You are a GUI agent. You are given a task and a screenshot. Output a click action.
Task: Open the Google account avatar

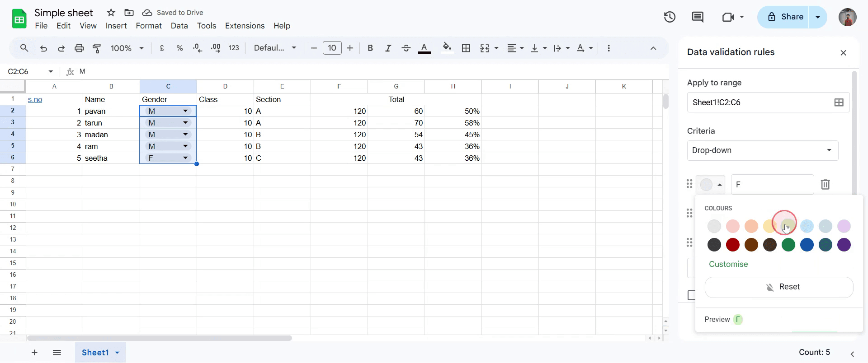tap(847, 17)
